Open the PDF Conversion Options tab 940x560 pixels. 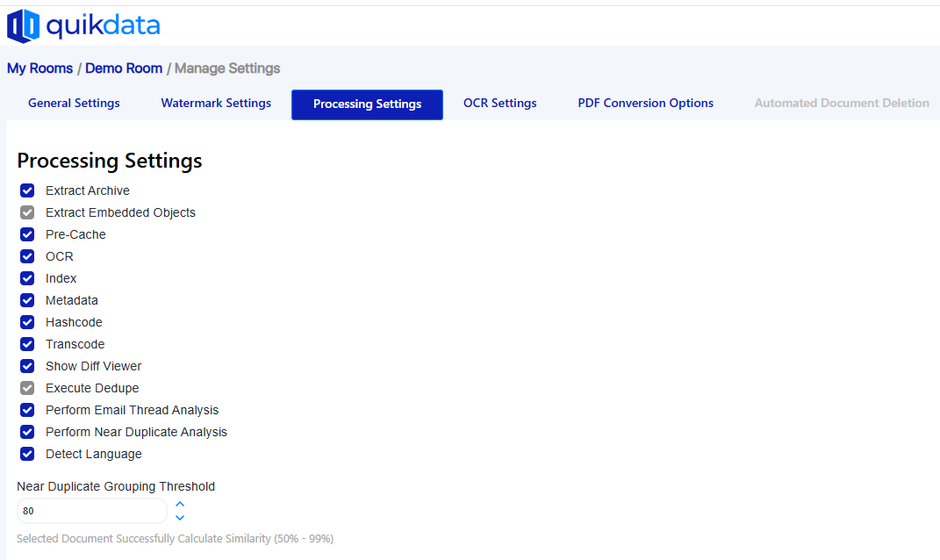click(x=645, y=103)
